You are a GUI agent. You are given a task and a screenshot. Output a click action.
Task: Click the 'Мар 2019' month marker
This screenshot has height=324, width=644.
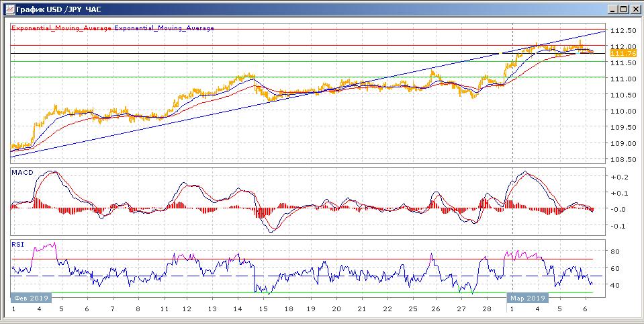point(528,297)
